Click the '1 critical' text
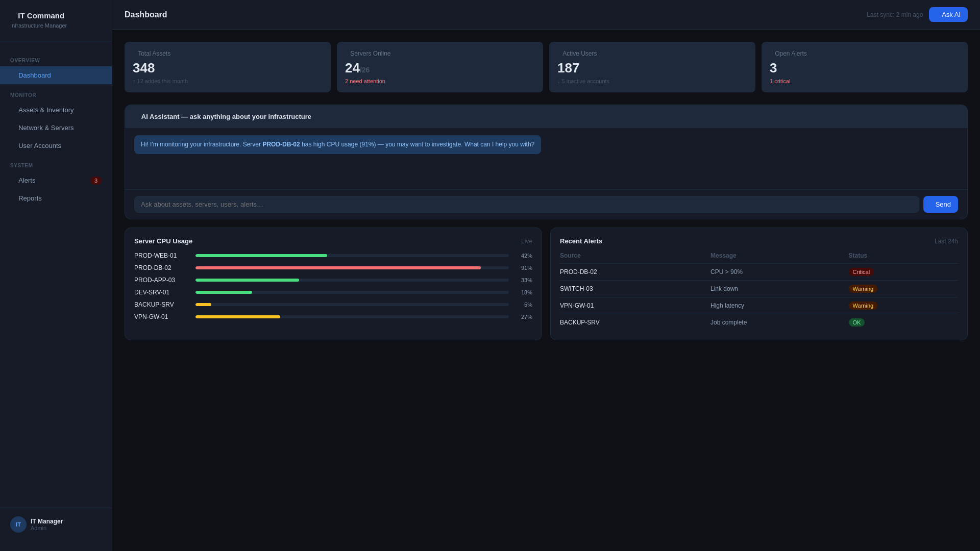The height and width of the screenshot is (551, 980). [780, 82]
